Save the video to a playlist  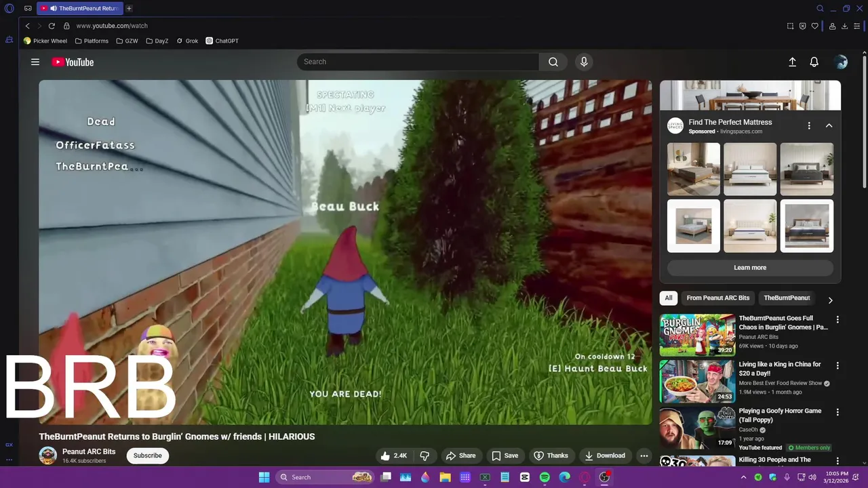click(x=505, y=455)
